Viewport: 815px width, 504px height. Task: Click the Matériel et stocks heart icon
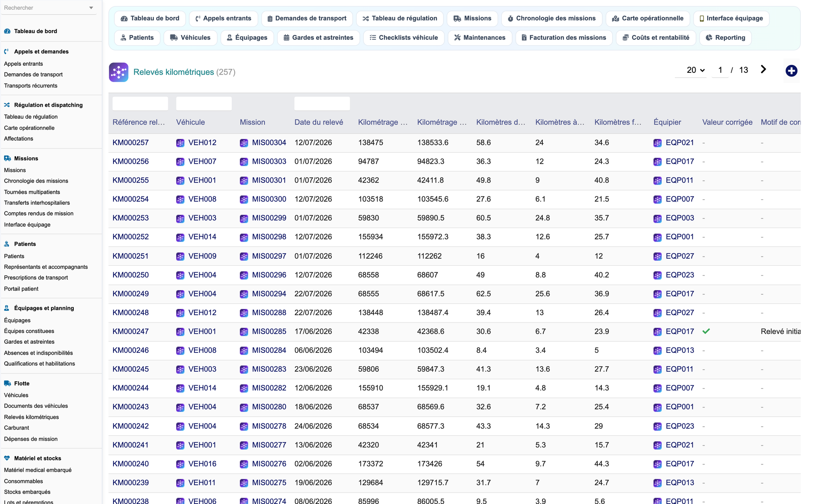7,458
